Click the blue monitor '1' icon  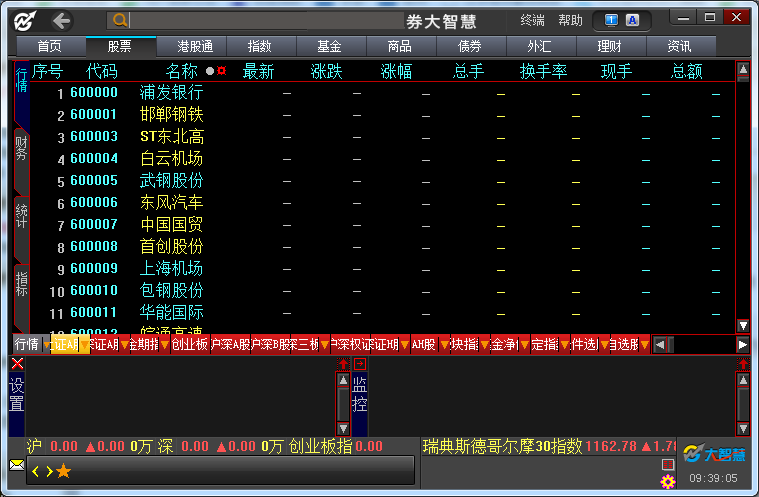611,20
